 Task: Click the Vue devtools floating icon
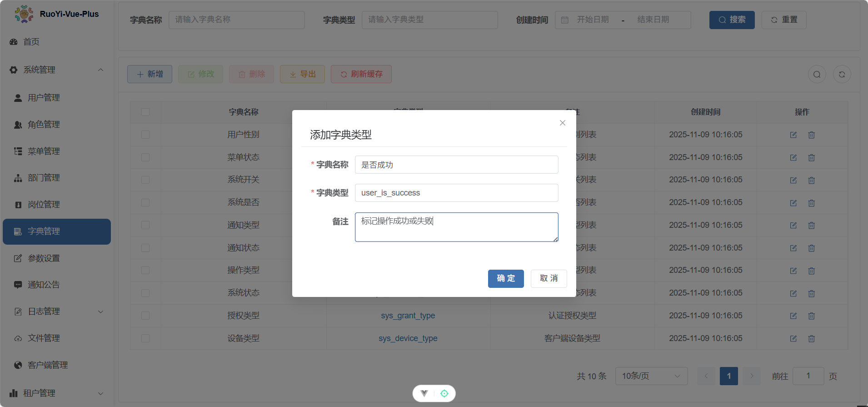[424, 393]
